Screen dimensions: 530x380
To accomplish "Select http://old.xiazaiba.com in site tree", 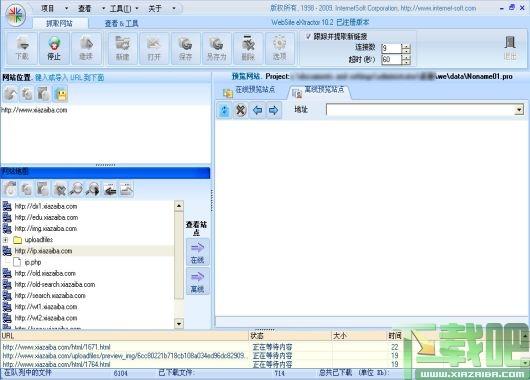I will point(45,273).
